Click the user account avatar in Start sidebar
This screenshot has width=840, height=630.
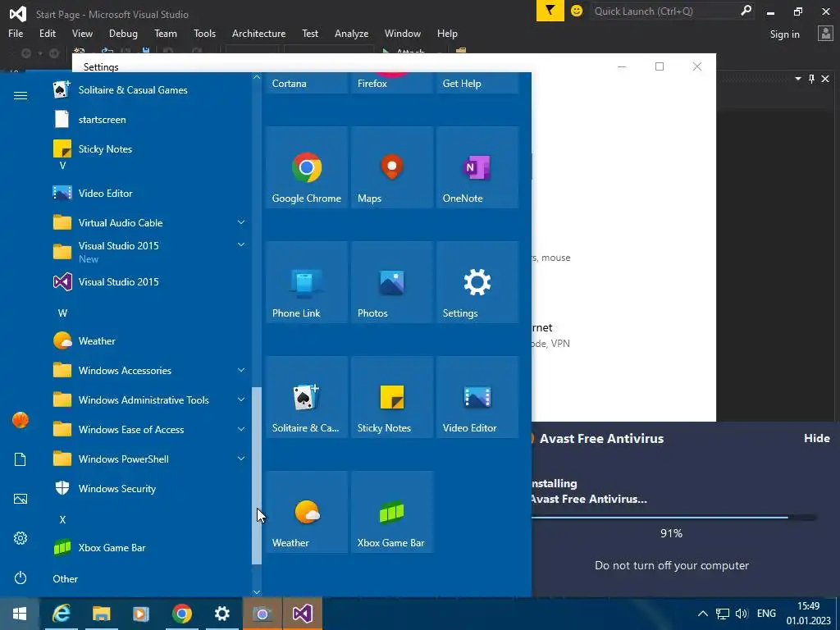click(x=21, y=420)
